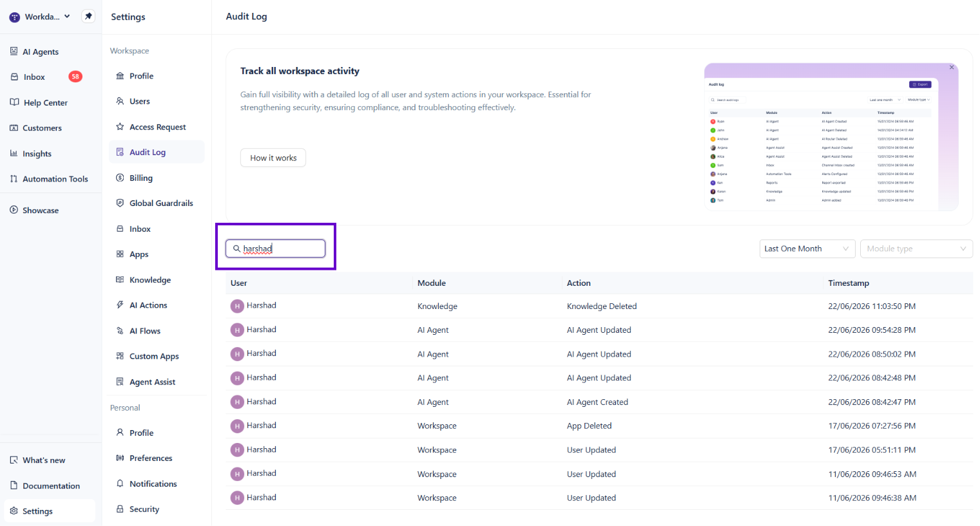Open the Workspace switcher dropdown
980x526 pixels.
click(x=40, y=17)
